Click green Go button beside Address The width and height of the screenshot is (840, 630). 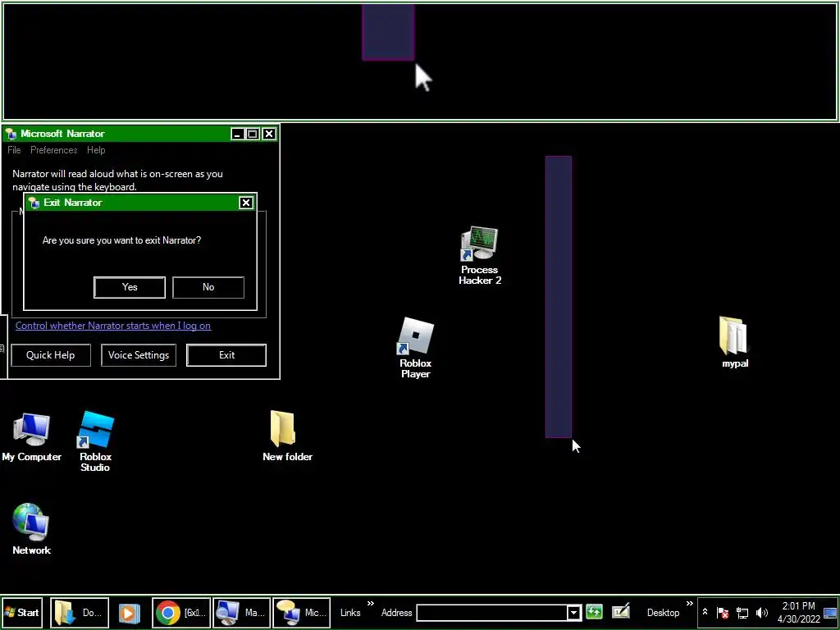pyautogui.click(x=594, y=612)
